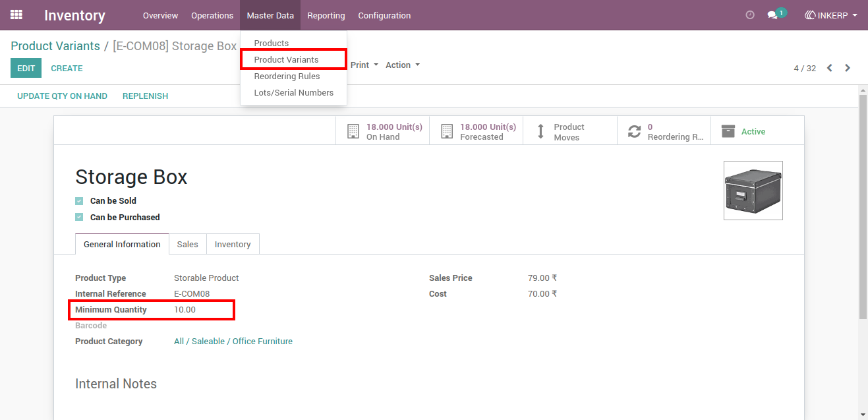This screenshot has width=868, height=420.
Task: Open Forecasted building icon stat
Action: 447,131
